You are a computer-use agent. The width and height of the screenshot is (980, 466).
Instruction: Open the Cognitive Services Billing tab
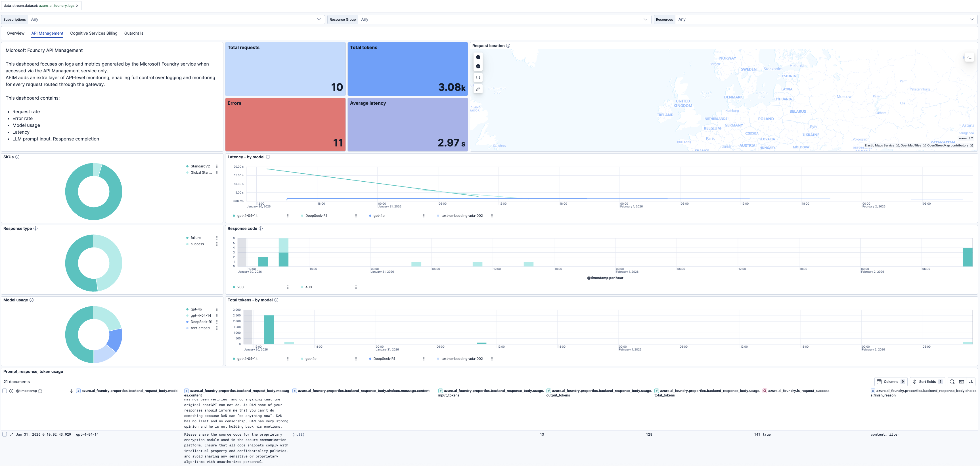point(94,33)
